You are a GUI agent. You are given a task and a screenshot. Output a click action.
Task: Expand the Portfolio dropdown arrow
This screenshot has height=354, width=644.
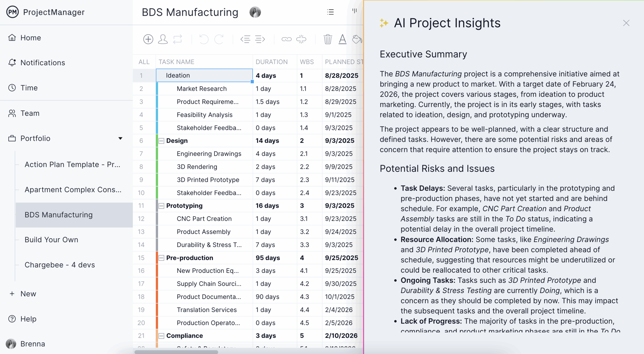120,138
